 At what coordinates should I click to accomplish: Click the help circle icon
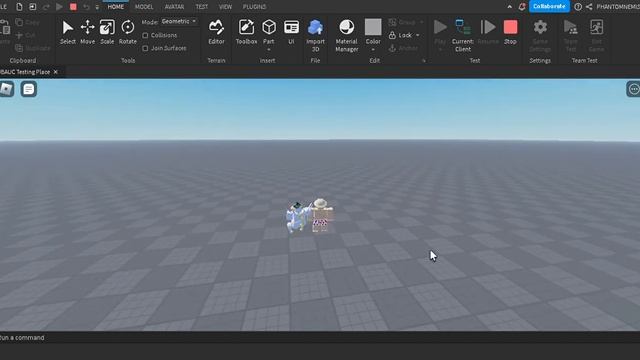pyautogui.click(x=578, y=7)
